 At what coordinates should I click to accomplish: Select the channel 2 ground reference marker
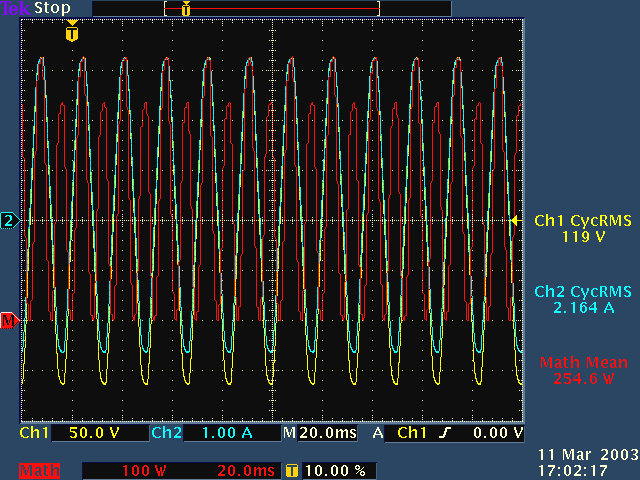(9, 220)
